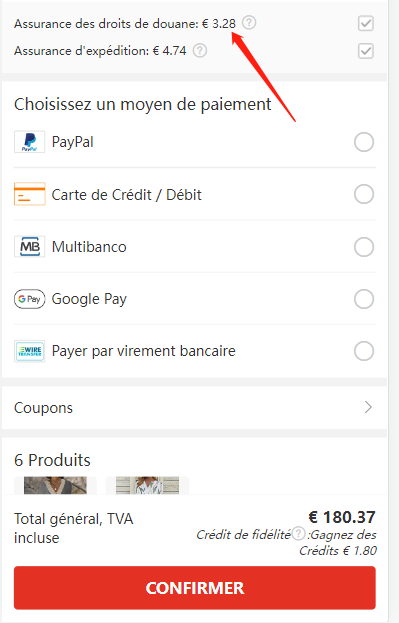Open the first product thumbnail
The image size is (399, 623).
[x=55, y=486]
